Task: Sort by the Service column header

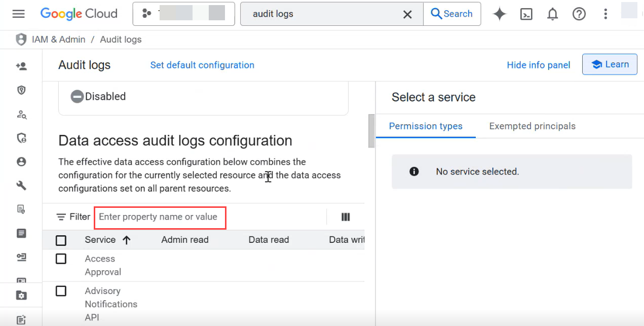Action: tap(107, 240)
